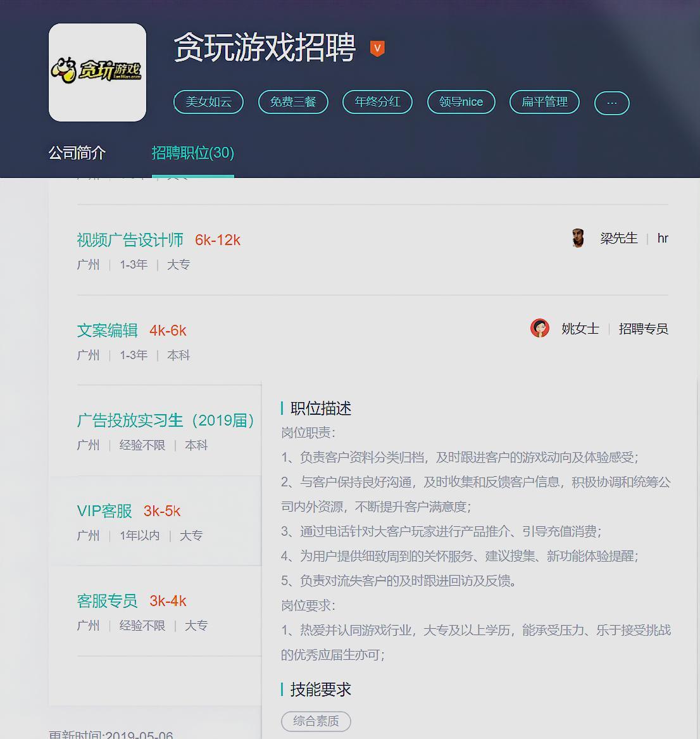Select the 领导nice tag
Image resolution: width=700 pixels, height=739 pixels.
click(461, 101)
